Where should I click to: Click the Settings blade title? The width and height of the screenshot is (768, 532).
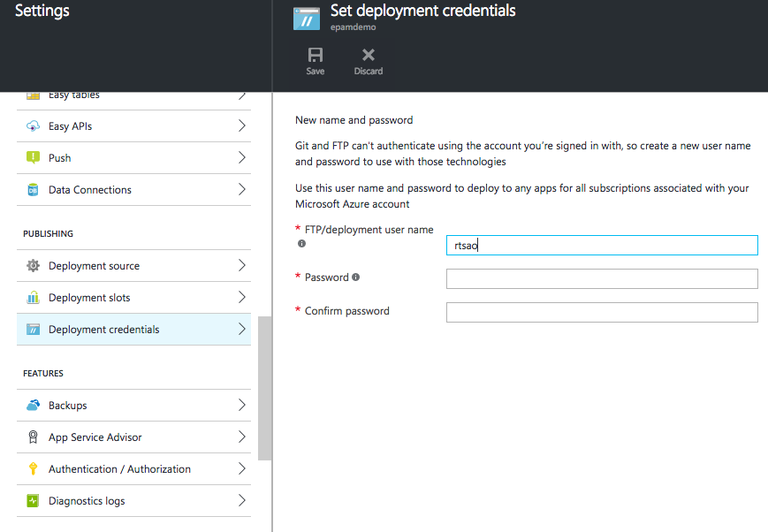[x=42, y=11]
